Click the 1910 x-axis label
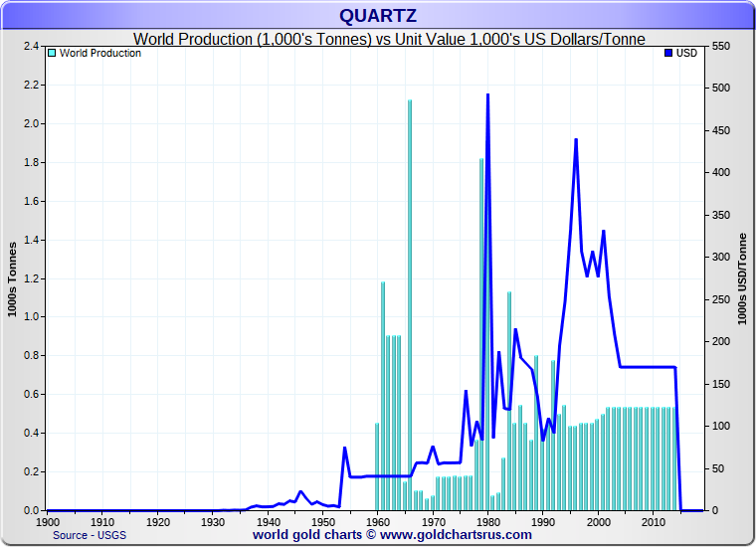The image size is (756, 547). tap(102, 522)
